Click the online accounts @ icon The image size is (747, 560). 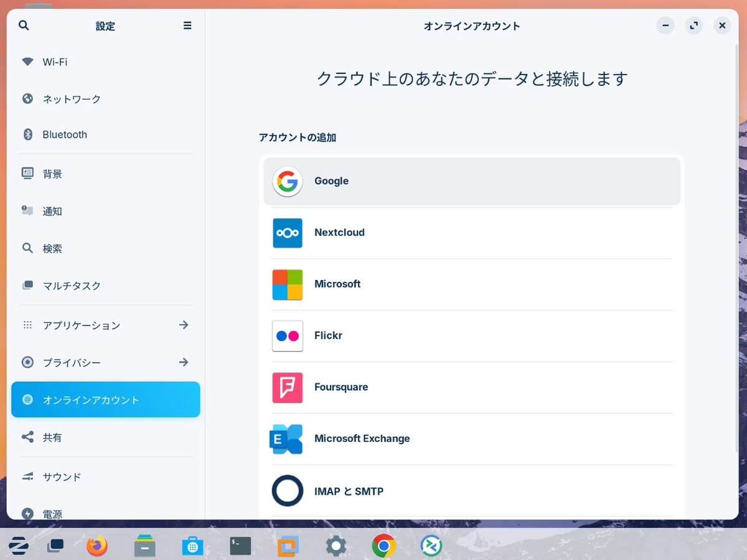click(27, 399)
